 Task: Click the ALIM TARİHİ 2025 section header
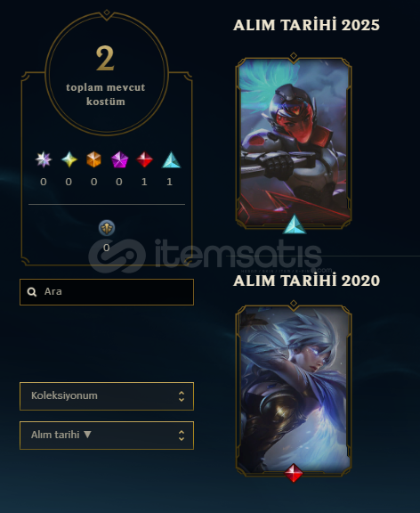[307, 25]
